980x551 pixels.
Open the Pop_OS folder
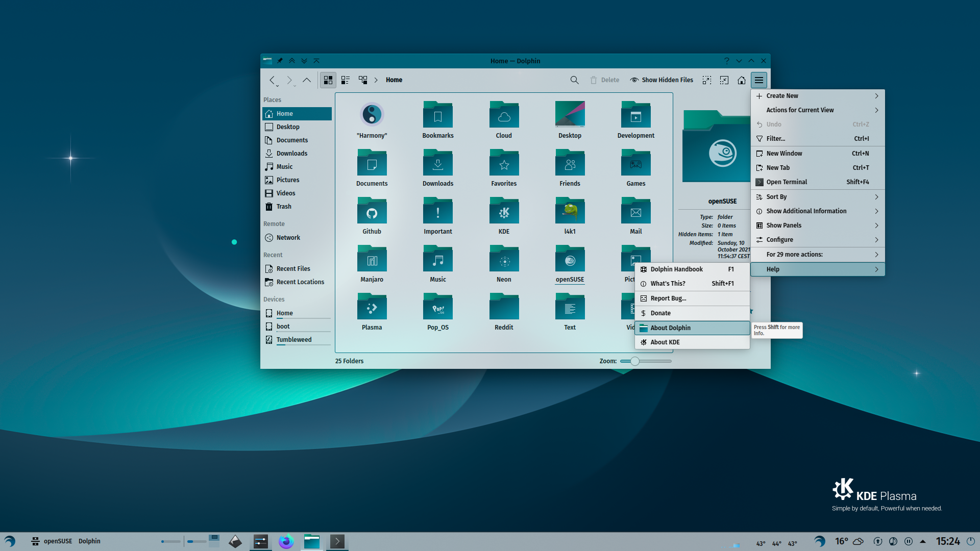pyautogui.click(x=438, y=312)
